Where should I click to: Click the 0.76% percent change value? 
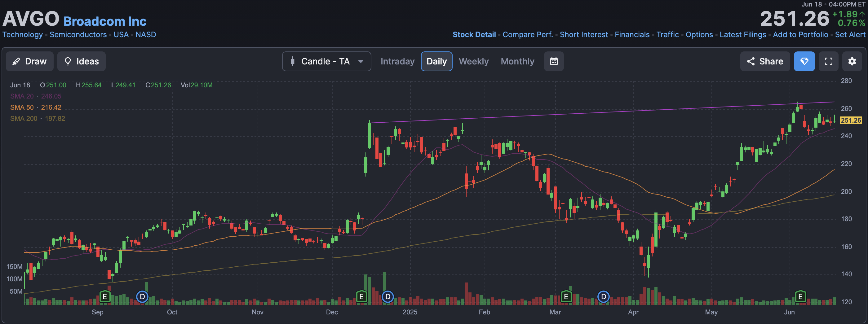(851, 23)
